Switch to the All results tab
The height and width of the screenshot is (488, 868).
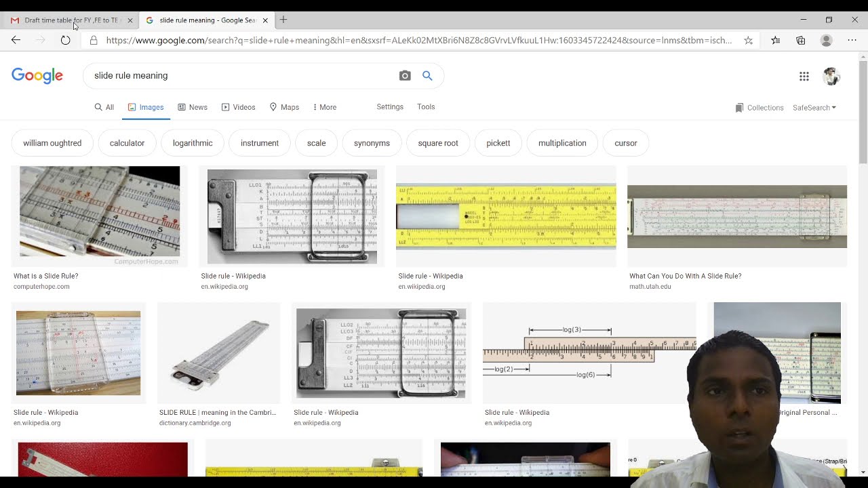[x=104, y=107]
